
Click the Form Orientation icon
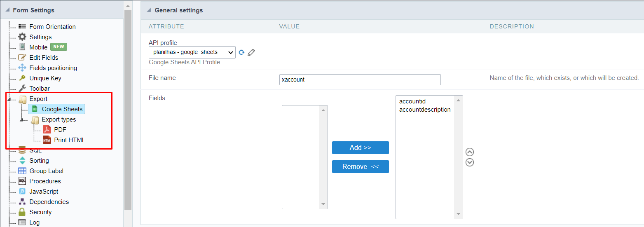coord(22,27)
